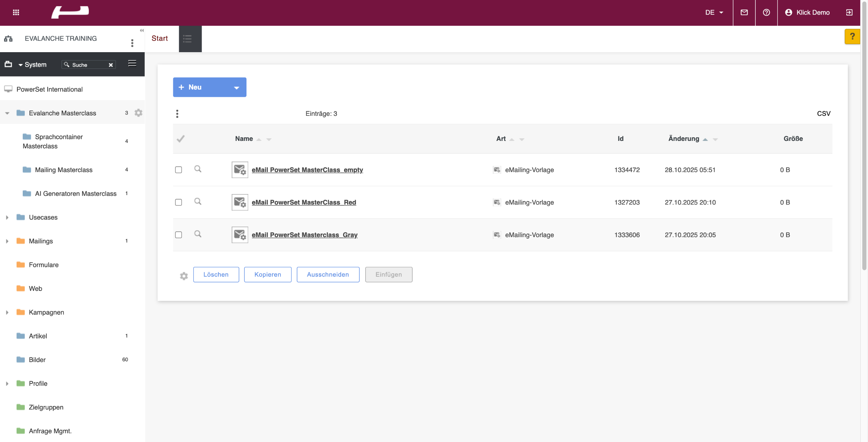Click the mail envelope icon in header
868x442 pixels.
pos(744,13)
